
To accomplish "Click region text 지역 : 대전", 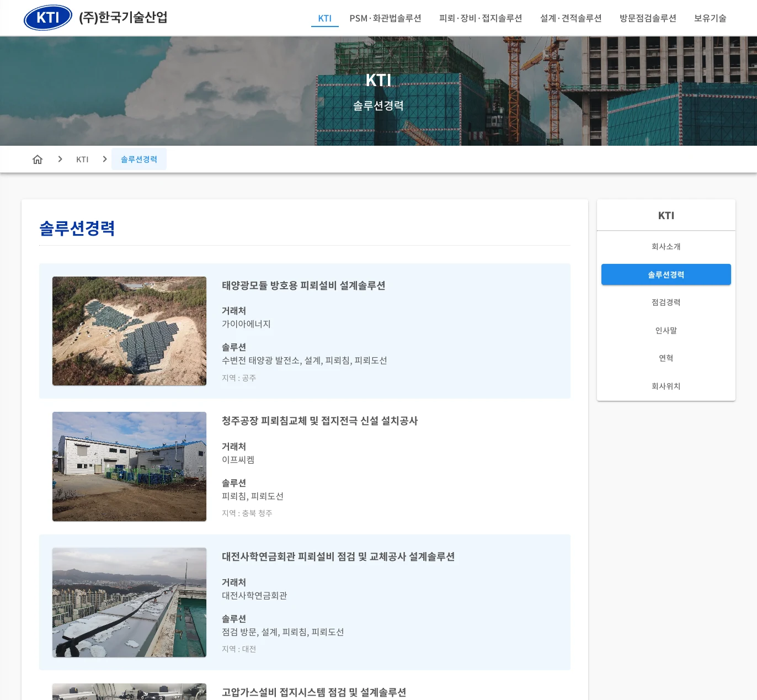I will pos(239,649).
